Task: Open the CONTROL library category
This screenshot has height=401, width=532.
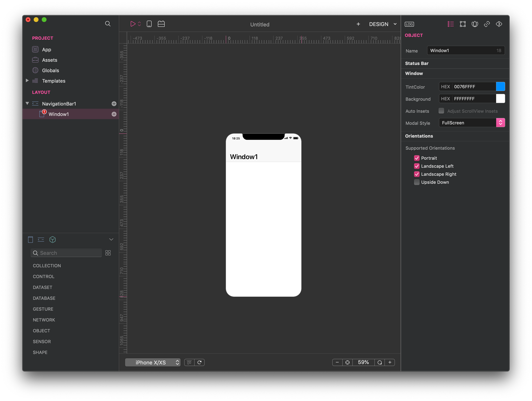Action: 44,277
